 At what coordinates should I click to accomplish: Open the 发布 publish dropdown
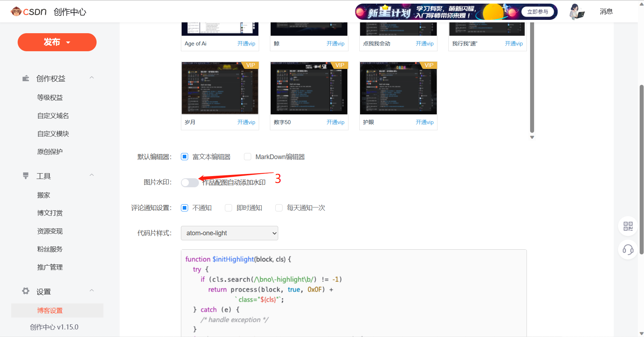click(x=57, y=42)
